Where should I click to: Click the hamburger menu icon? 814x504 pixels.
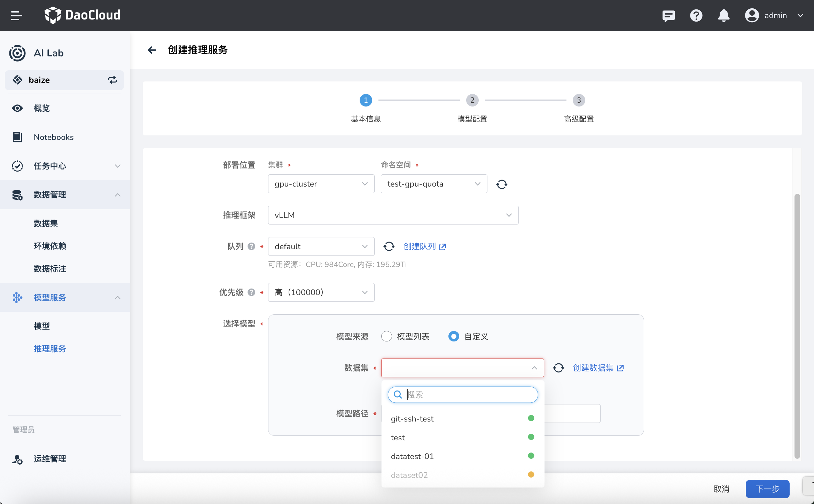tap(16, 16)
